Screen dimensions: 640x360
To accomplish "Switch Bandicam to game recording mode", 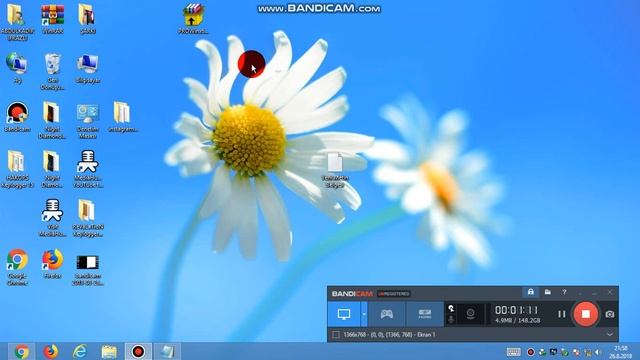I will (x=387, y=314).
